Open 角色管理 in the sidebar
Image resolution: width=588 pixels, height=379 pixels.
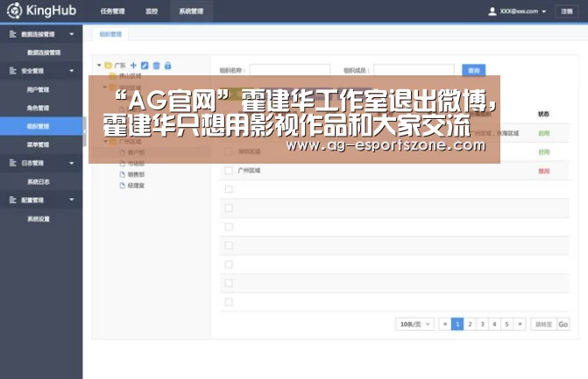click(x=38, y=108)
